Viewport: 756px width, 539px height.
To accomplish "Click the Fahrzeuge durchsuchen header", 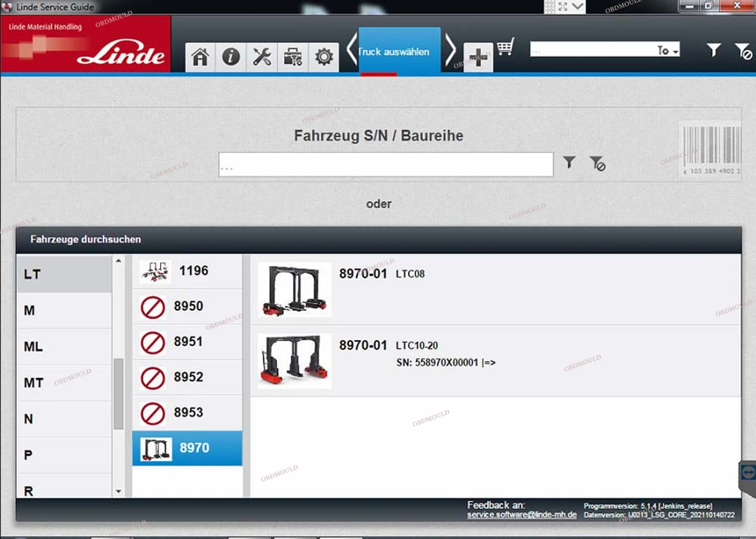I will [86, 239].
